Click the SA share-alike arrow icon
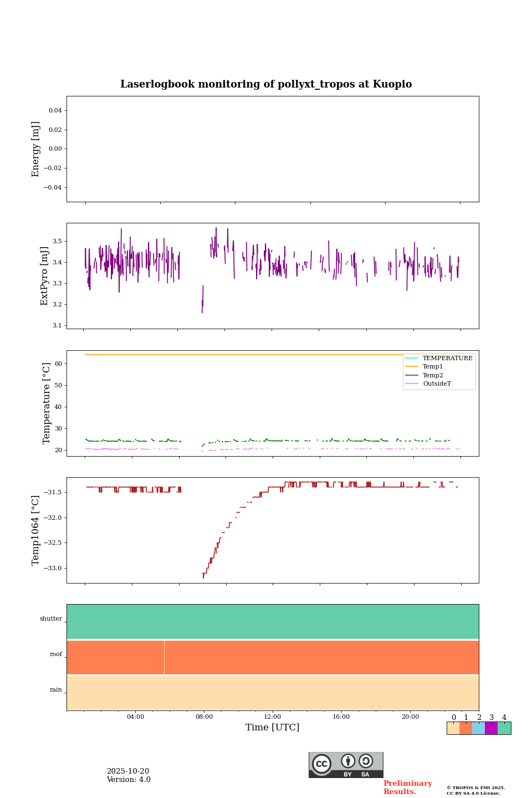Image resolution: width=532 pixels, height=798 pixels. click(366, 761)
